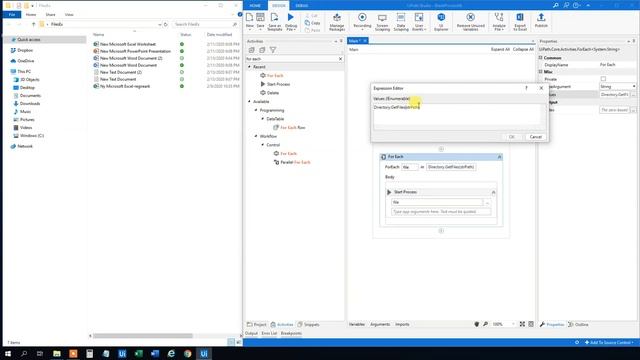The image size is (640, 360).
Task: Select Parallel For Each activity
Action: click(295, 162)
